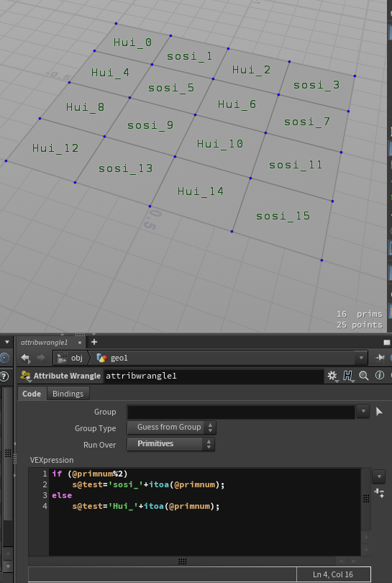Add a new pane tab
Viewport: 392px width, 583px height.
coord(94,342)
